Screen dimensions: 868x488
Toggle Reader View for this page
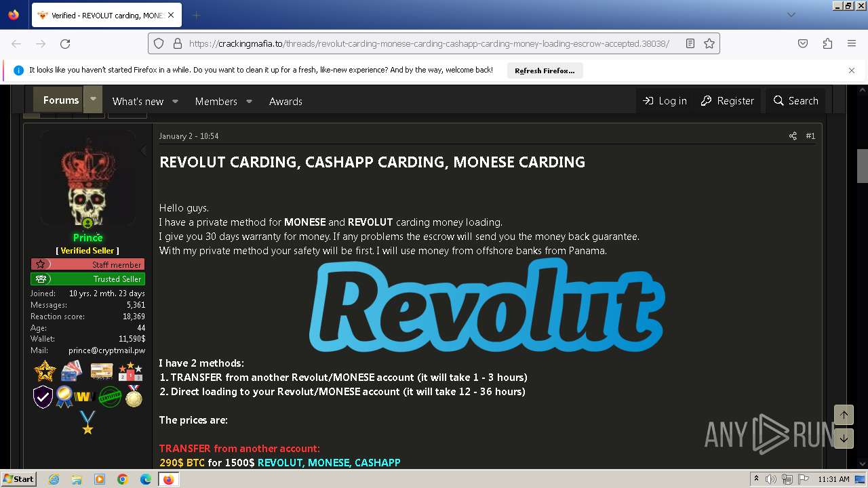point(690,43)
